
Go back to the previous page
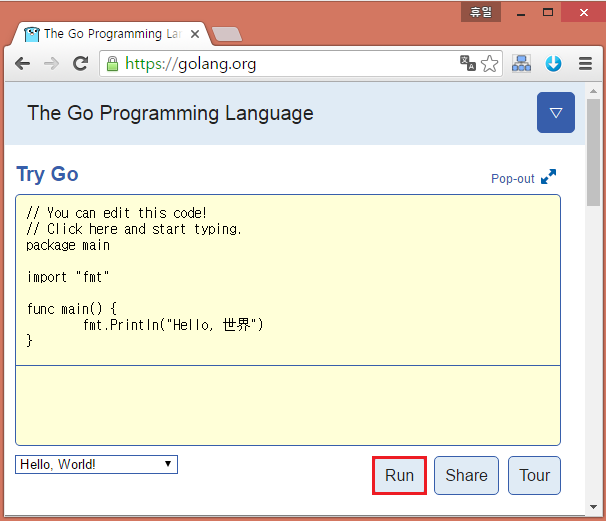point(22,64)
